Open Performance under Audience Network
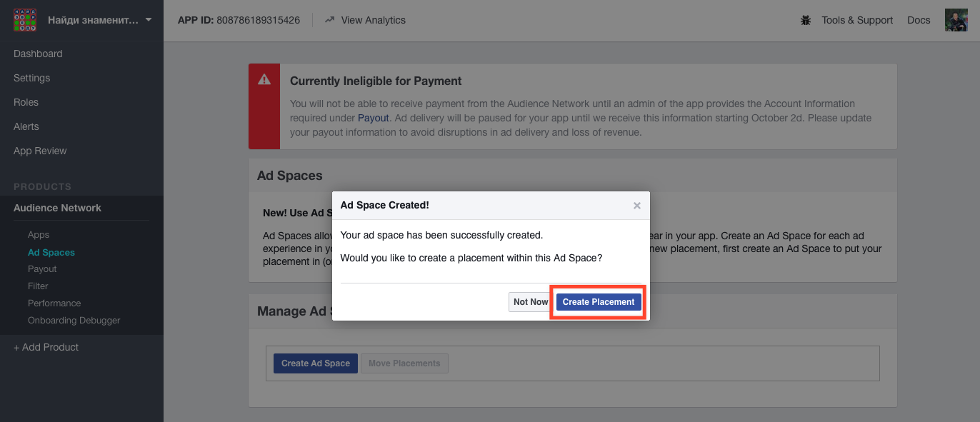 (54, 303)
